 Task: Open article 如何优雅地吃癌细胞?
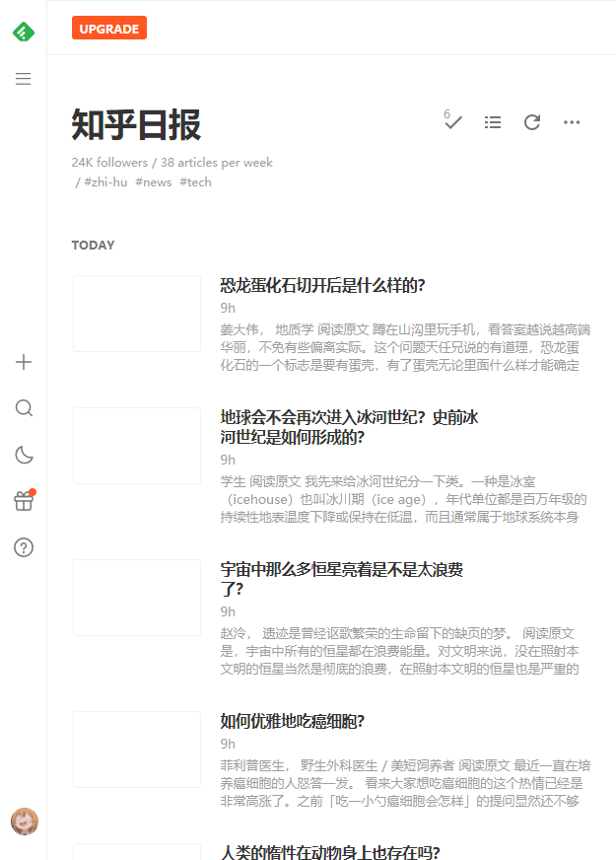pos(293,721)
